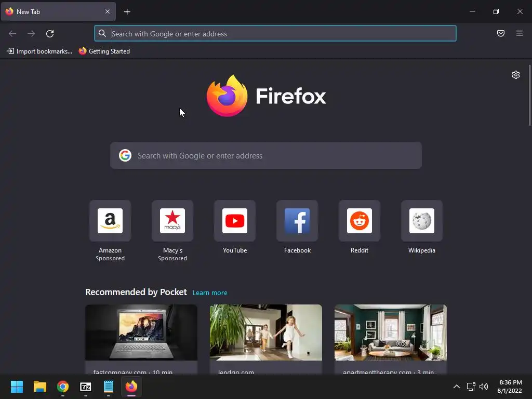Open new tab personalize gear icon

pos(516,75)
